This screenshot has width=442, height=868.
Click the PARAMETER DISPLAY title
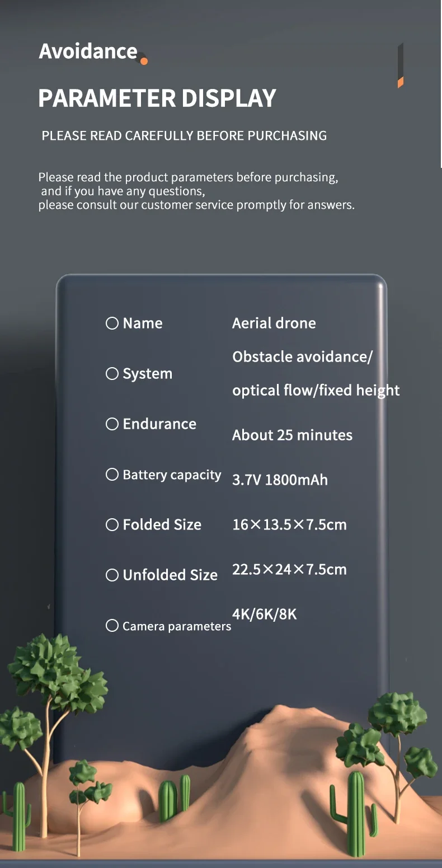(x=157, y=98)
